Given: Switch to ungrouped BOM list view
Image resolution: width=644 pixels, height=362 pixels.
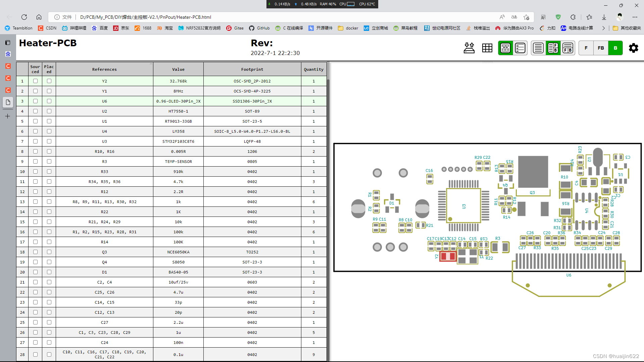Looking at the screenshot, I should point(520,48).
